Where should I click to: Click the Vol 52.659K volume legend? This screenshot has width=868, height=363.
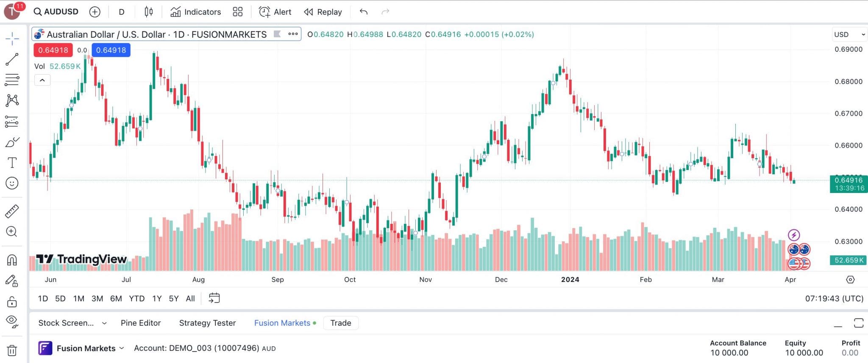point(57,66)
